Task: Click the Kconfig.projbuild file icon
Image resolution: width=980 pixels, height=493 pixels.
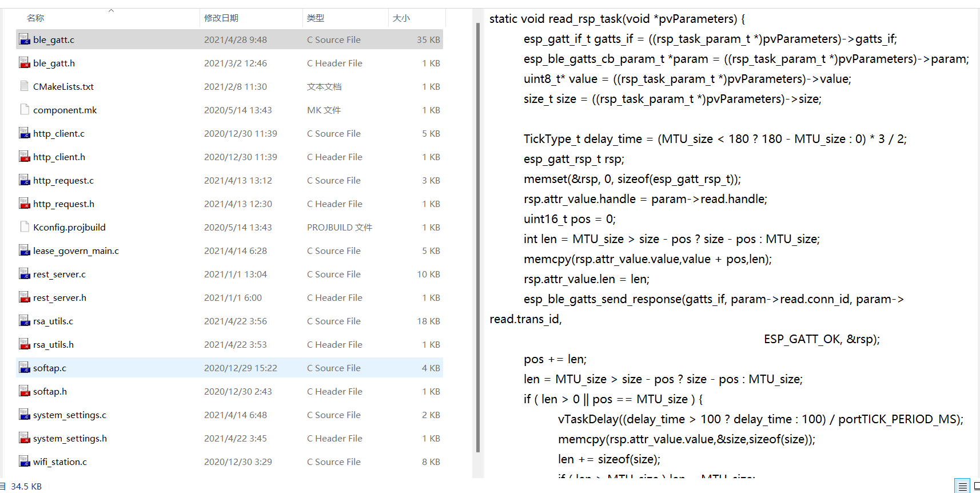Action: click(25, 227)
